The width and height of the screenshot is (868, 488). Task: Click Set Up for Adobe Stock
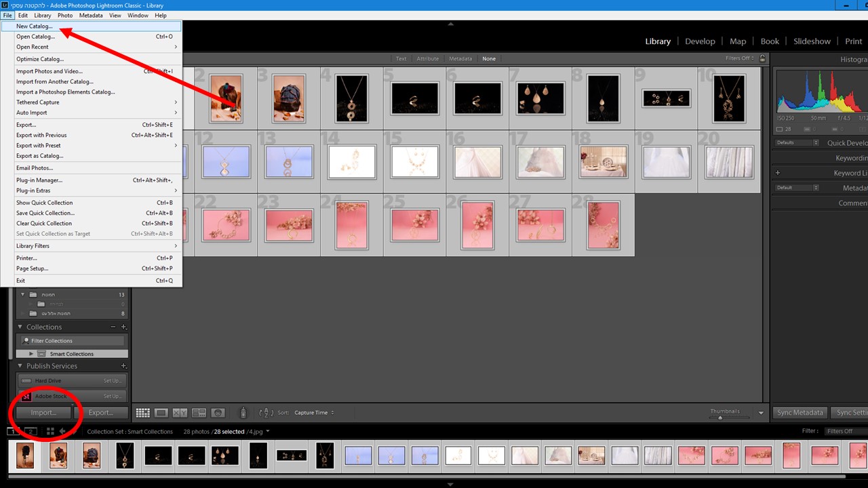coord(113,396)
